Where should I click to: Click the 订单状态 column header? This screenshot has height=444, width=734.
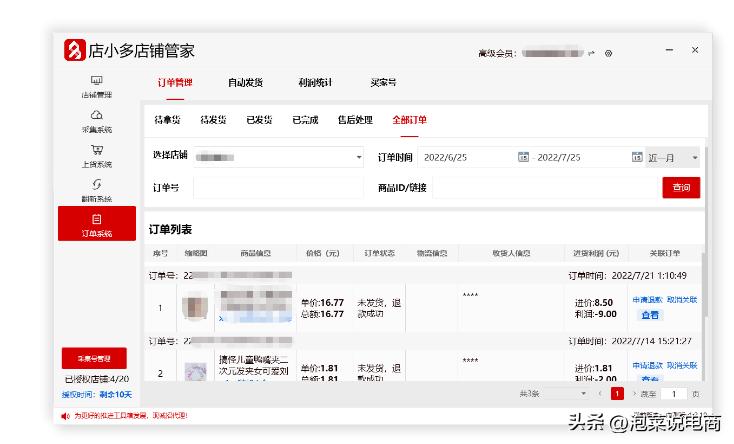(379, 253)
